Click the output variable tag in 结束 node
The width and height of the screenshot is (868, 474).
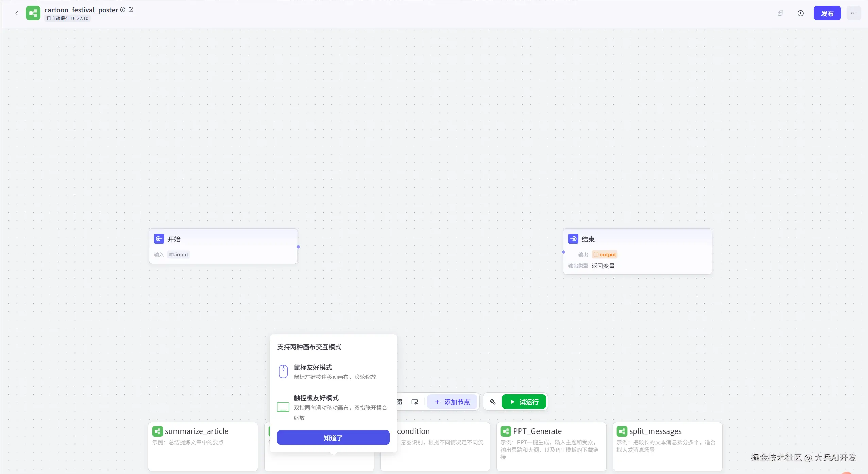point(605,255)
